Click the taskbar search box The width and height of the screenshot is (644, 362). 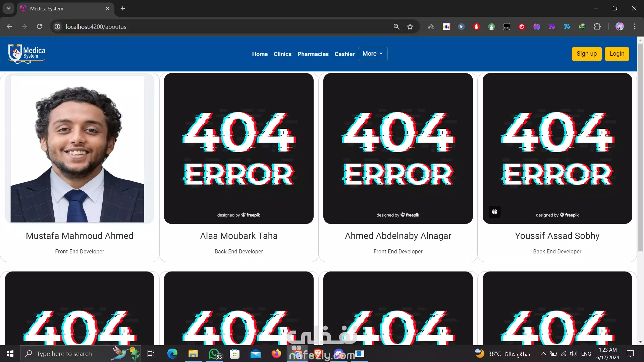coord(80,354)
